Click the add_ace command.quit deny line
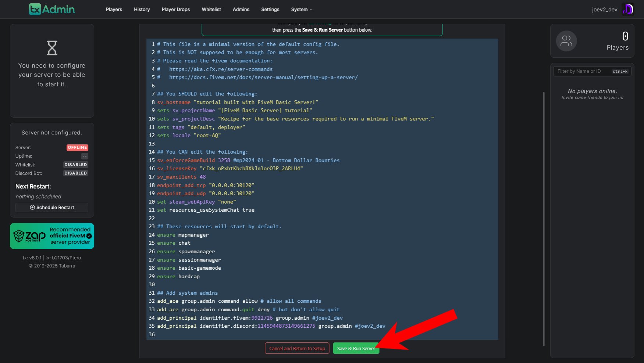 pyautogui.click(x=248, y=309)
